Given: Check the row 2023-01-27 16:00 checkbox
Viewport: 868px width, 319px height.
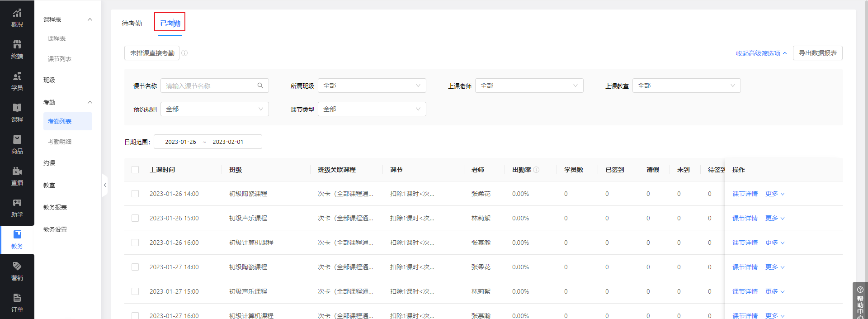Looking at the screenshot, I should [x=135, y=315].
